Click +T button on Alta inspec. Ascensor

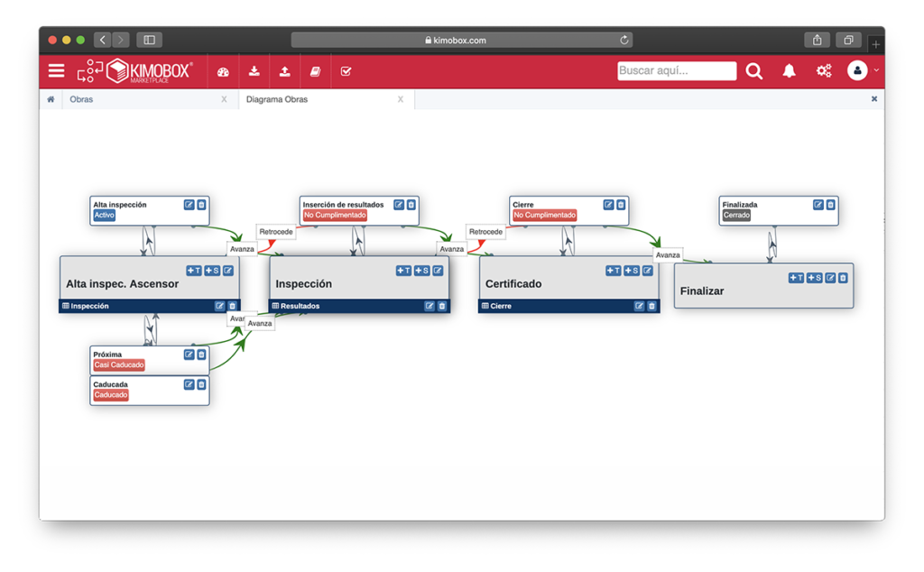click(x=194, y=271)
